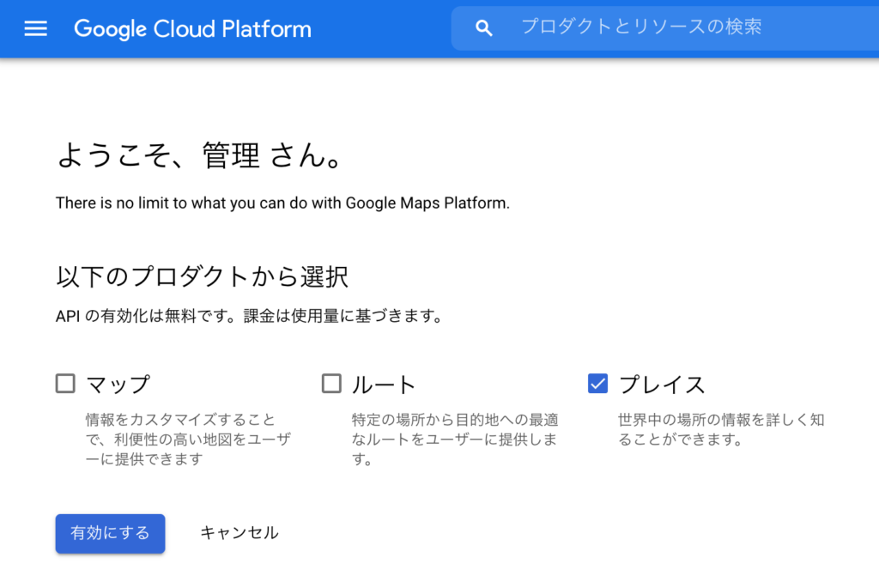Click the 以下のプロダクトから選択 heading
Viewport: 879px width, 588px height.
202,277
